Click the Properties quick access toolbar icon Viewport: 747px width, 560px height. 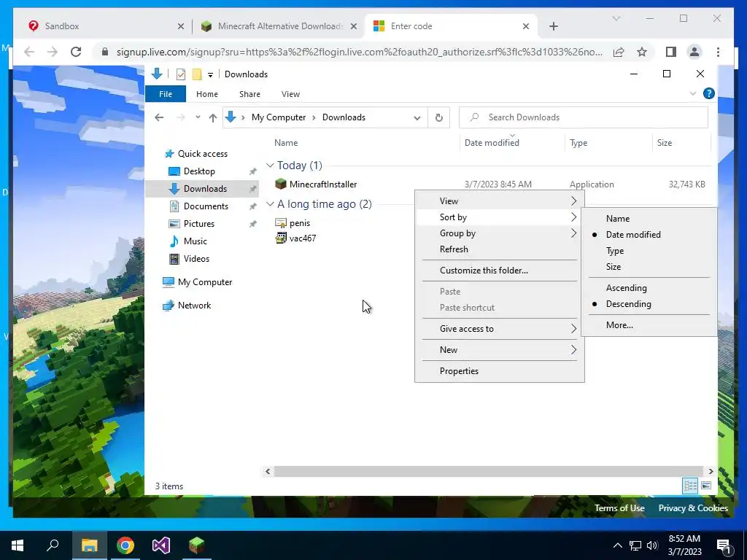click(181, 74)
